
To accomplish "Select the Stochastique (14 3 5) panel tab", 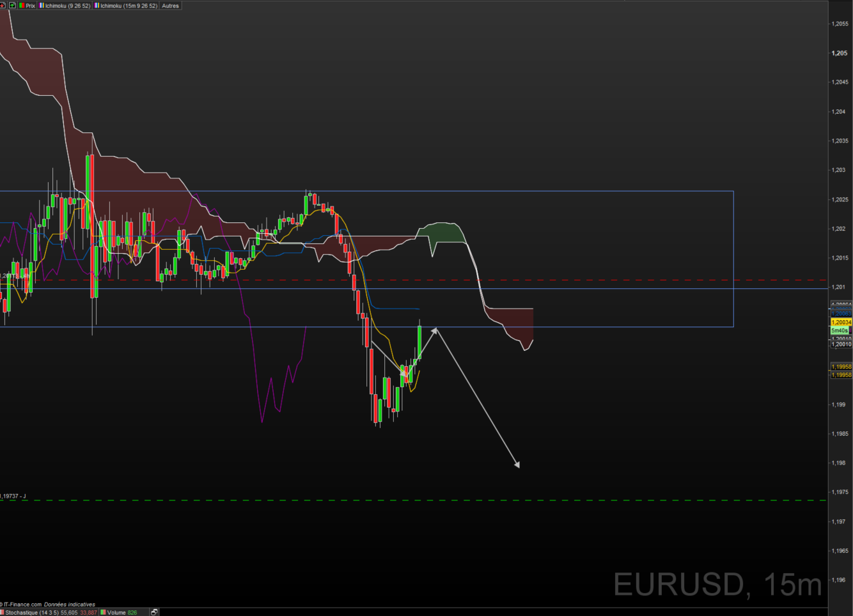I will [49, 612].
